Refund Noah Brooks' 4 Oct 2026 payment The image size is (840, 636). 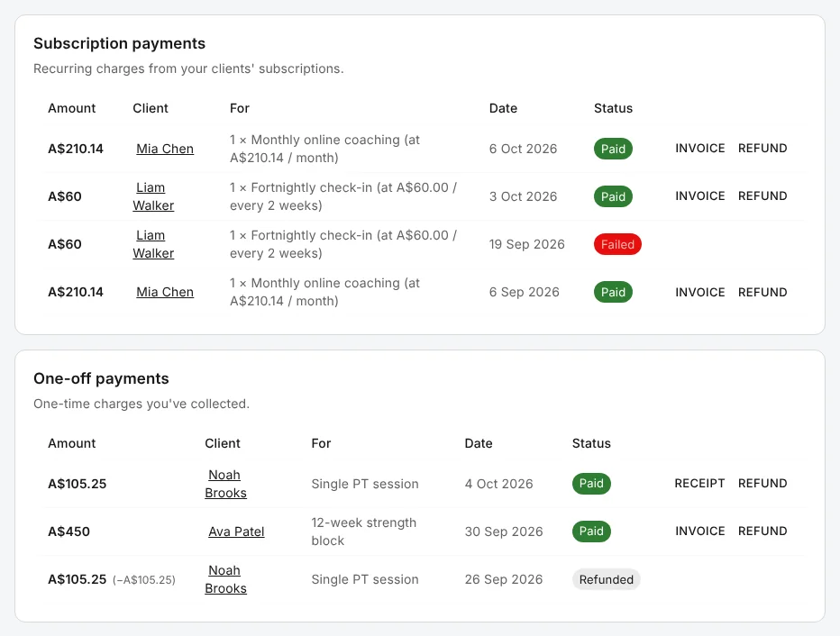pos(762,484)
